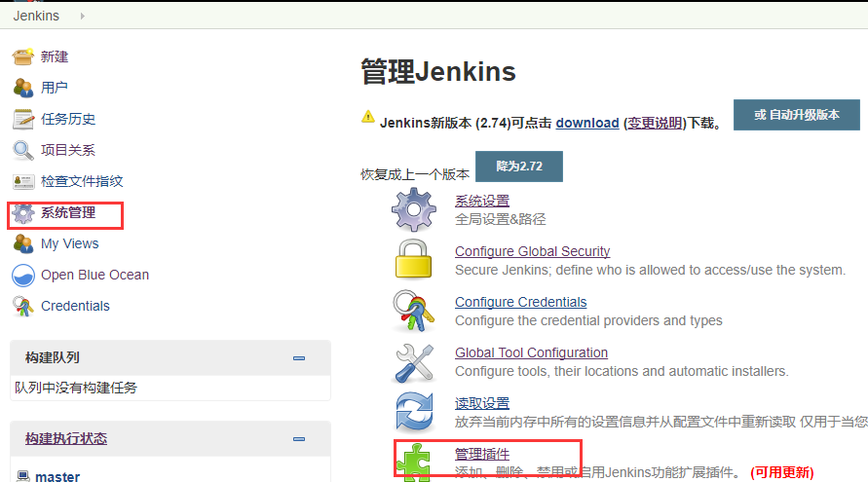Click the 管理Jenkins page heading

438,72
